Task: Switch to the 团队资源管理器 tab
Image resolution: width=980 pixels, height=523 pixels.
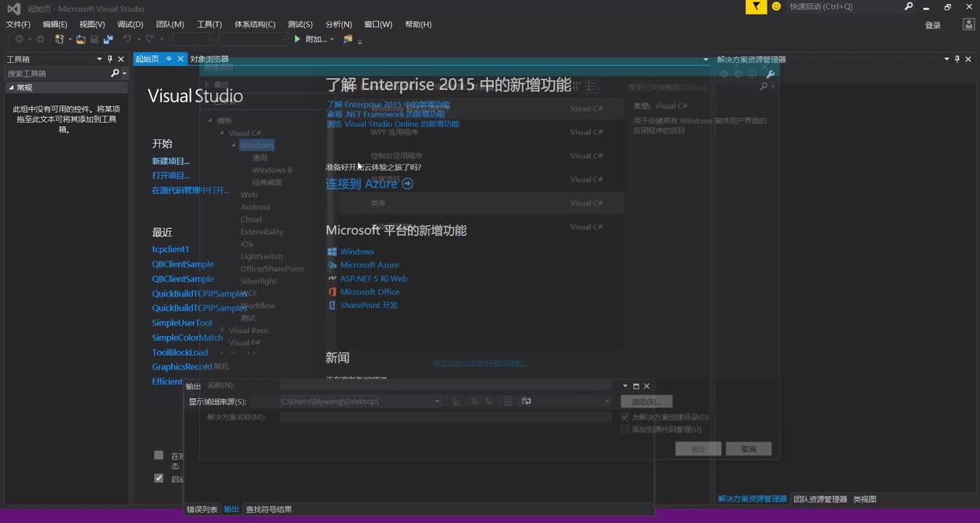Action: click(x=820, y=499)
